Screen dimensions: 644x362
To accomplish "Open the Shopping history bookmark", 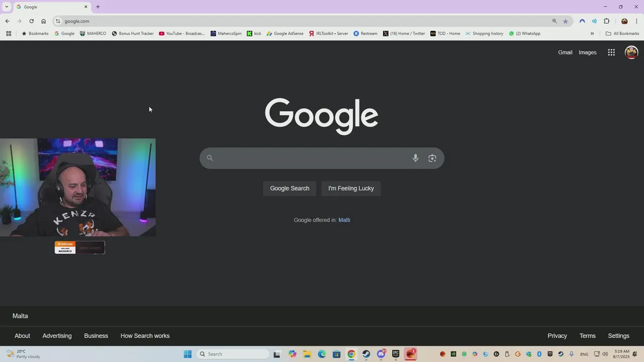I will 484,34.
